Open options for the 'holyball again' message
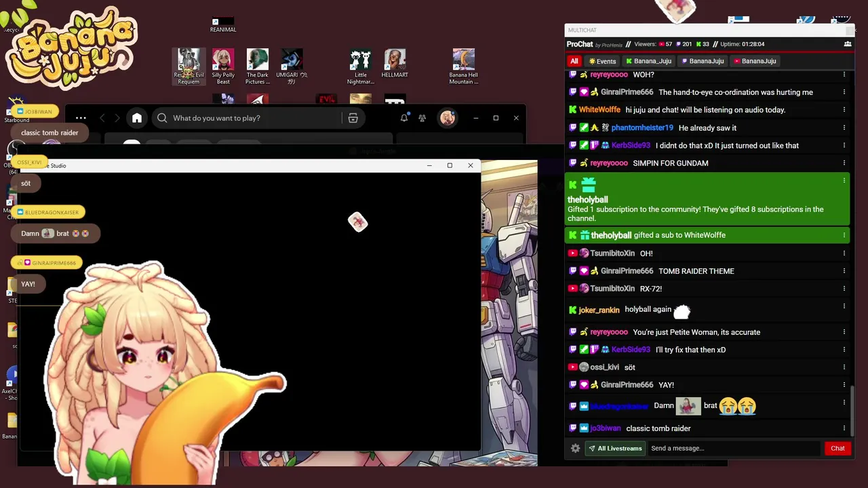The width and height of the screenshot is (868, 488). [844, 306]
